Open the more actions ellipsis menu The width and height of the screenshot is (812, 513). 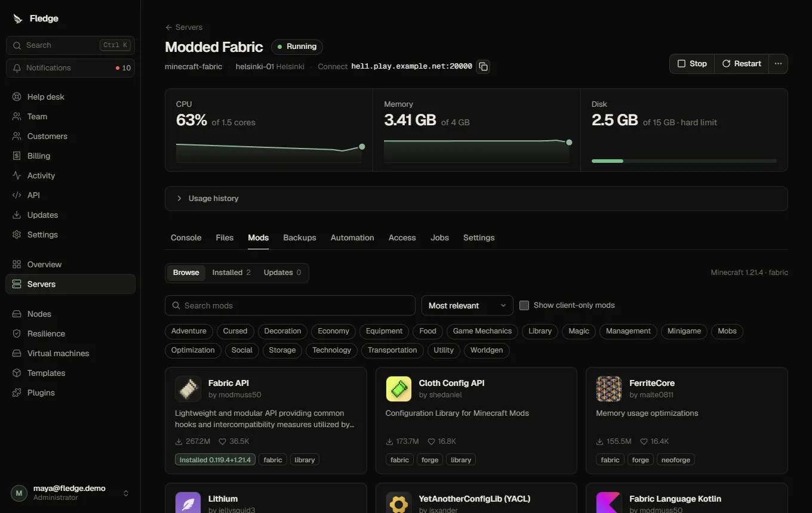point(778,64)
